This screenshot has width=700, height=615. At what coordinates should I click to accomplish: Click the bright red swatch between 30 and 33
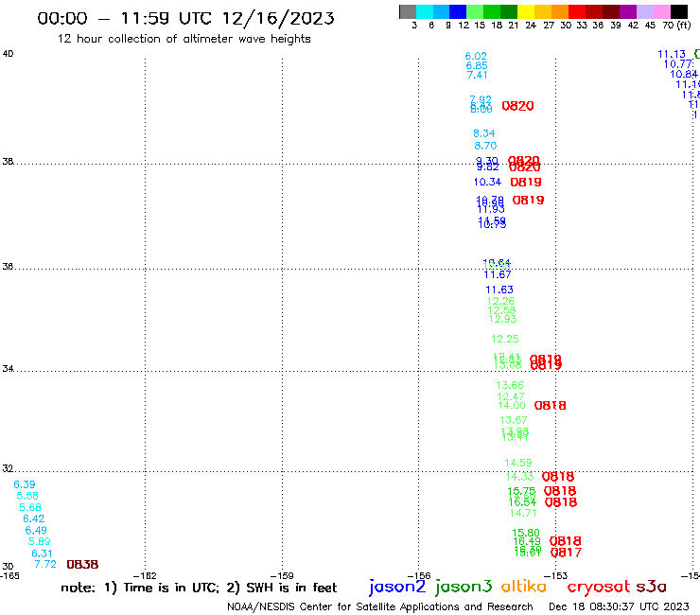pos(577,11)
